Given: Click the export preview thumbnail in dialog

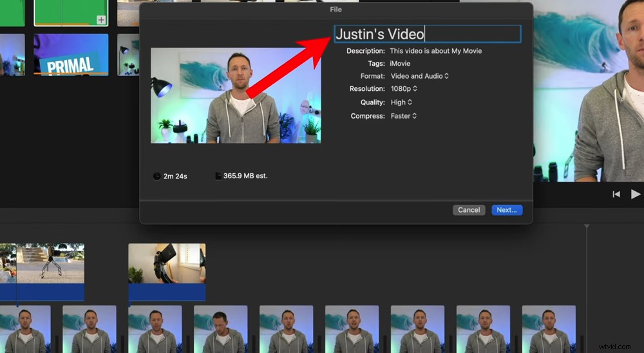Looking at the screenshot, I should point(236,95).
